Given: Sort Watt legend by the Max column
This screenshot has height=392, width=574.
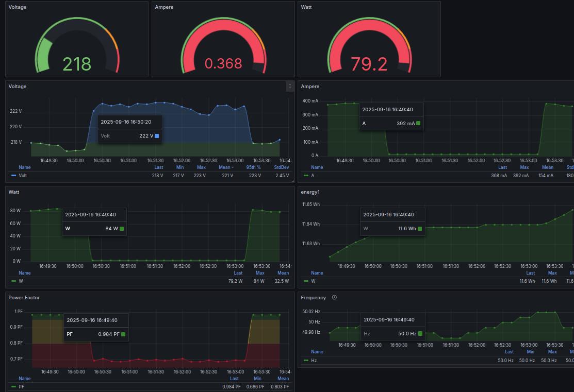Looking at the screenshot, I should [x=259, y=272].
